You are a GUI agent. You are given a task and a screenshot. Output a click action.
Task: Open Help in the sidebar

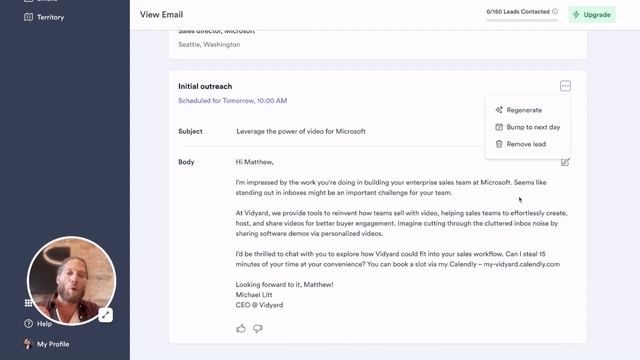pyautogui.click(x=38, y=324)
